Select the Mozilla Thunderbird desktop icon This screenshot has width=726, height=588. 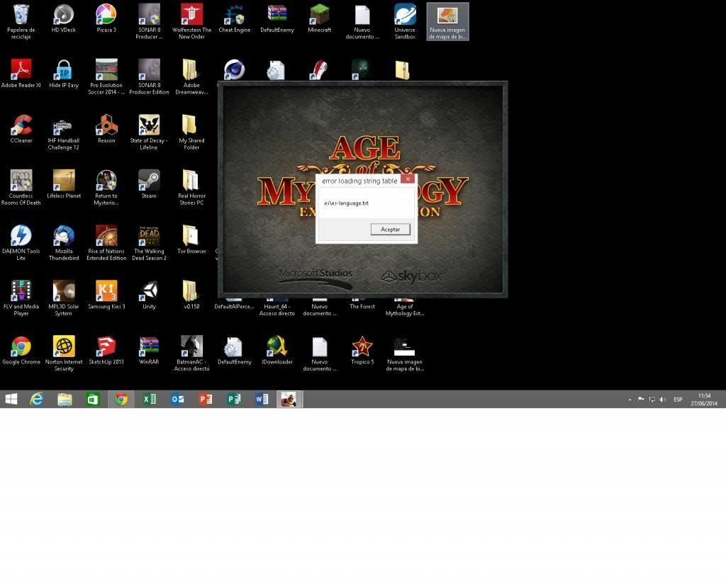[x=63, y=243]
